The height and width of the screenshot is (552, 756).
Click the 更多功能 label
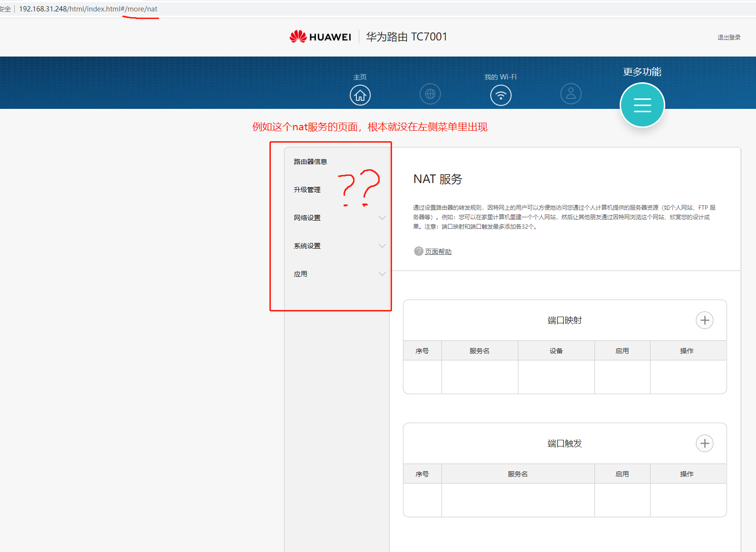coord(642,72)
